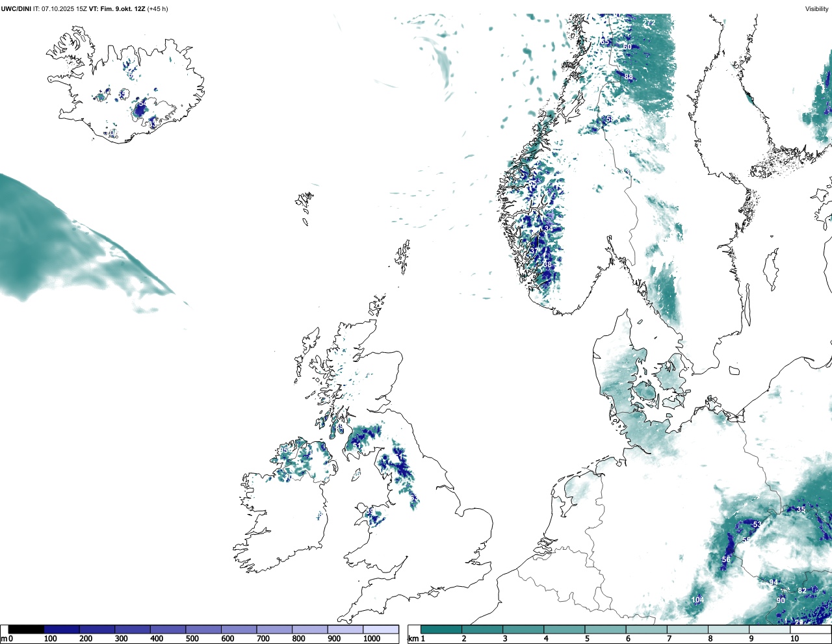Click the 94 value label on the map

point(773,582)
